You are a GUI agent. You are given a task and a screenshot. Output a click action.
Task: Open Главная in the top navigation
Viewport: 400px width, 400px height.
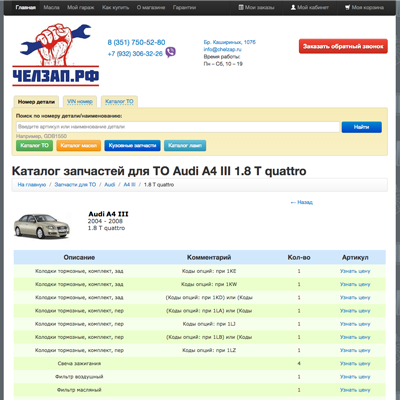tap(26, 7)
